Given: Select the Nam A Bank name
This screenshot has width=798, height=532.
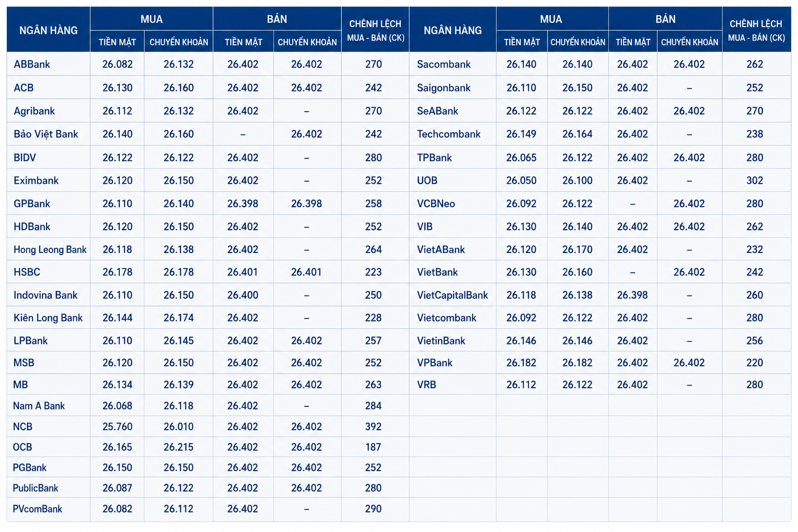Looking at the screenshot, I should (x=39, y=406).
